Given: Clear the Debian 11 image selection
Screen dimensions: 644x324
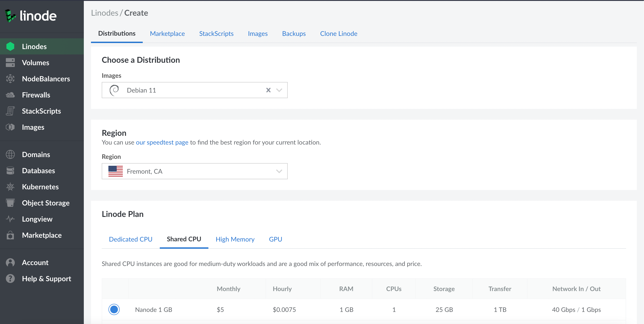Looking at the screenshot, I should point(268,90).
